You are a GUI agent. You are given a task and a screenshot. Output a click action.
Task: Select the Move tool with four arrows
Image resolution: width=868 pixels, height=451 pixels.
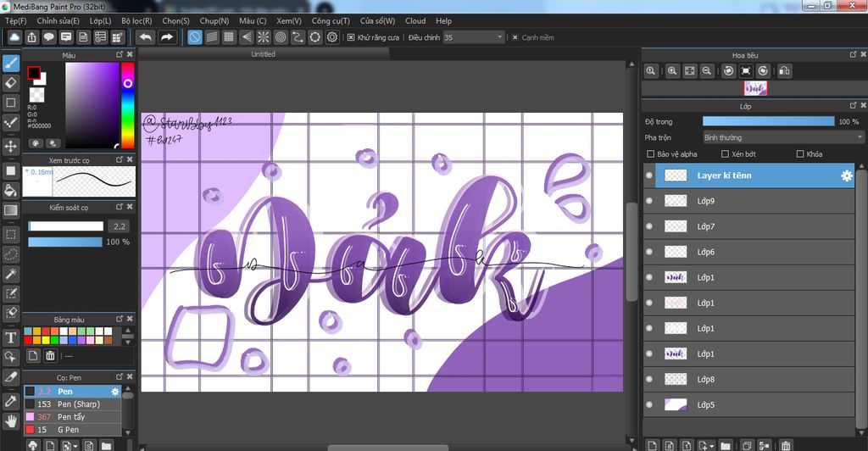click(x=10, y=147)
